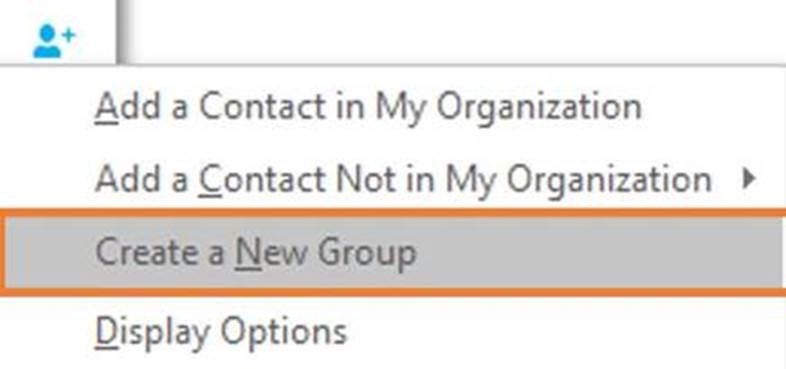Click the add contact person-plus icon

[54, 42]
